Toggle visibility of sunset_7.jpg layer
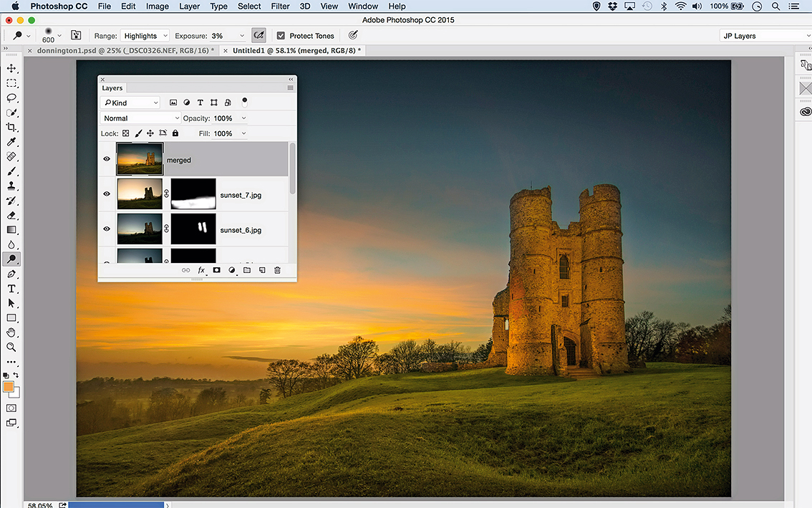This screenshot has height=508, width=812. click(x=107, y=194)
